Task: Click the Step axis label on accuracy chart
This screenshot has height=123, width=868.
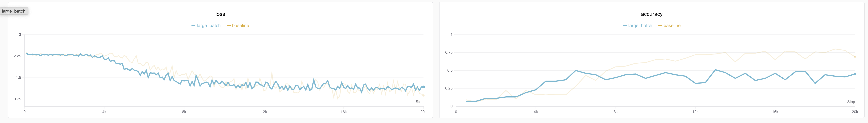Action: pyautogui.click(x=851, y=102)
